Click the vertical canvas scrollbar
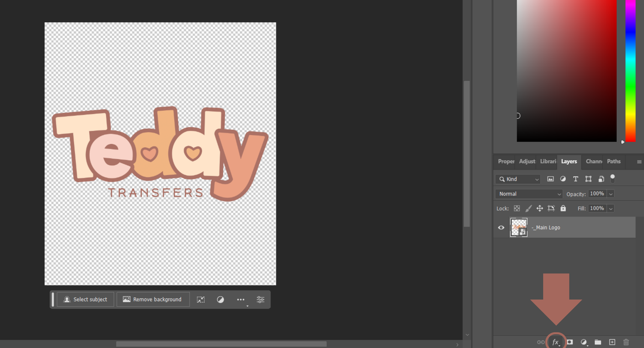The image size is (644, 348). click(x=467, y=154)
